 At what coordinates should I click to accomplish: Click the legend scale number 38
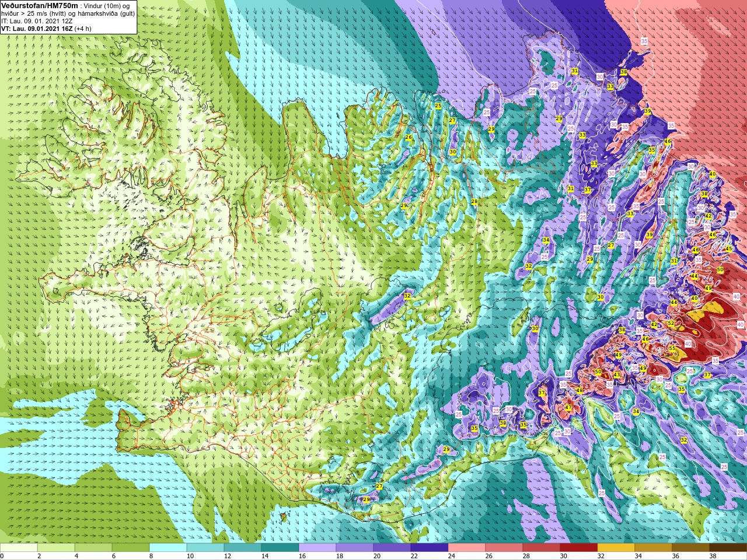(713, 556)
